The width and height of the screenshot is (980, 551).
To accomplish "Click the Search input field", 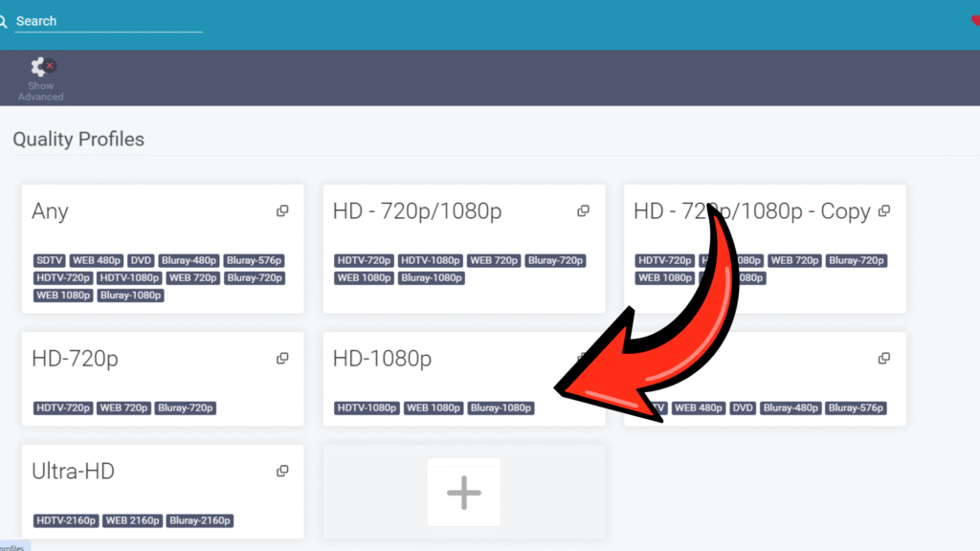I will click(x=107, y=21).
